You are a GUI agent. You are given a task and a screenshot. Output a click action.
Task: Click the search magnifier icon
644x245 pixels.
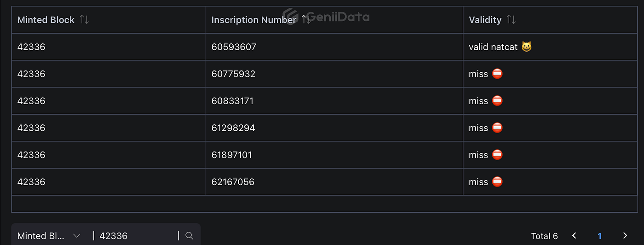tap(189, 236)
